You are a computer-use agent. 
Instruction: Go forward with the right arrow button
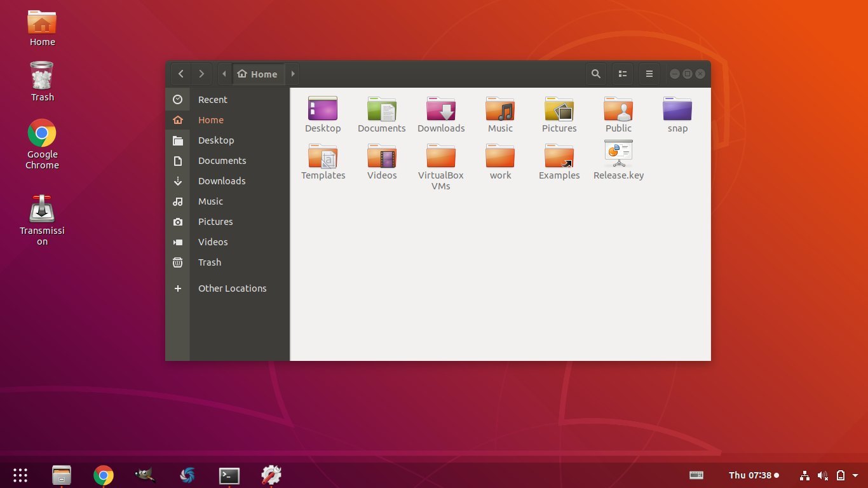point(201,74)
